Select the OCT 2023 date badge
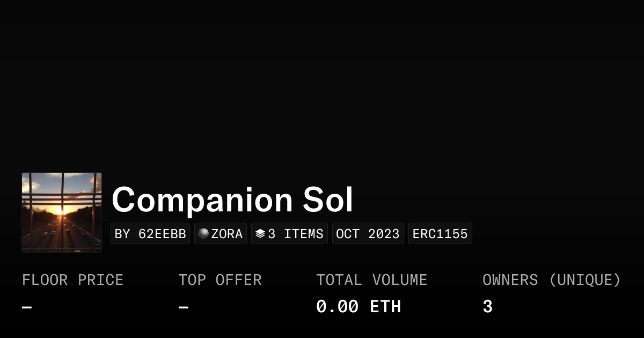 (x=368, y=234)
